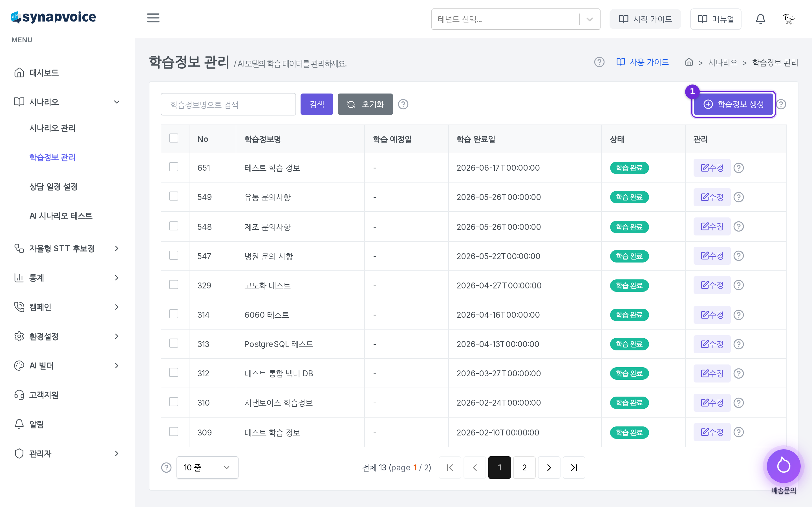Click home icon in breadcrumb

pyautogui.click(x=689, y=62)
